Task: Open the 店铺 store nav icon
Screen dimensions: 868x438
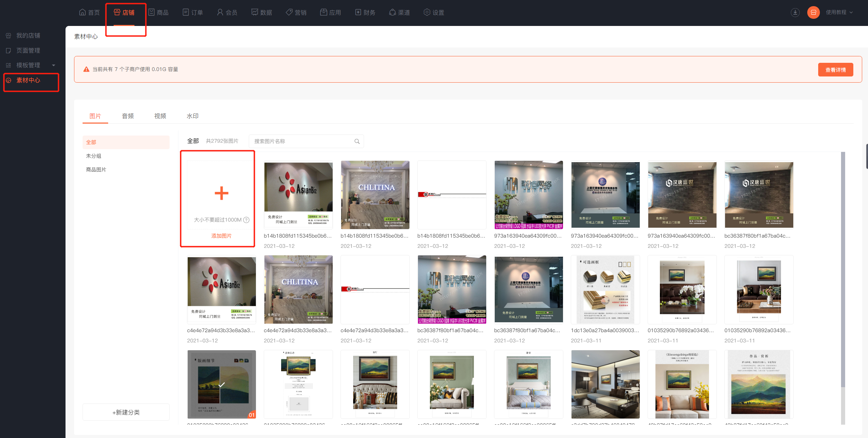Action: [x=117, y=12]
